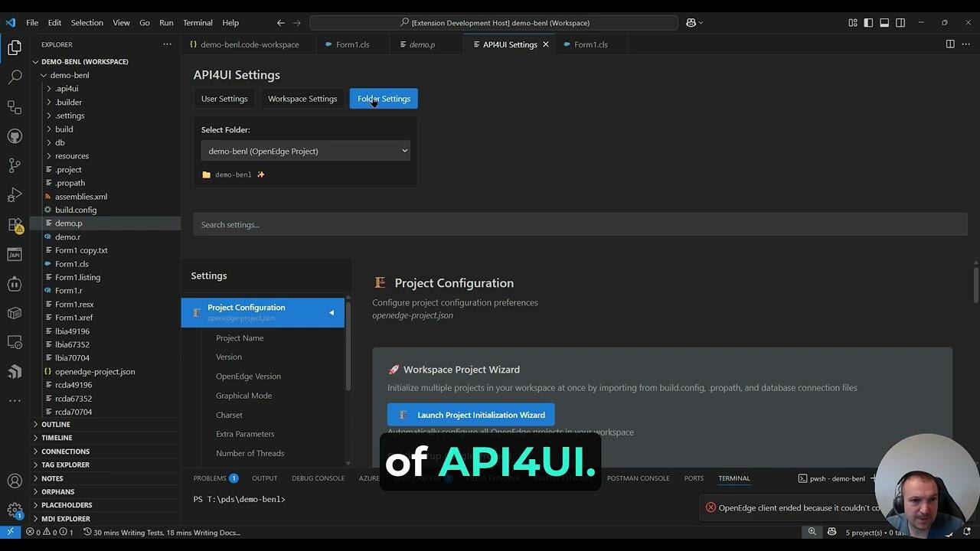Open Extensions view with warning badge
The width and height of the screenshot is (980, 551).
pos(15,225)
